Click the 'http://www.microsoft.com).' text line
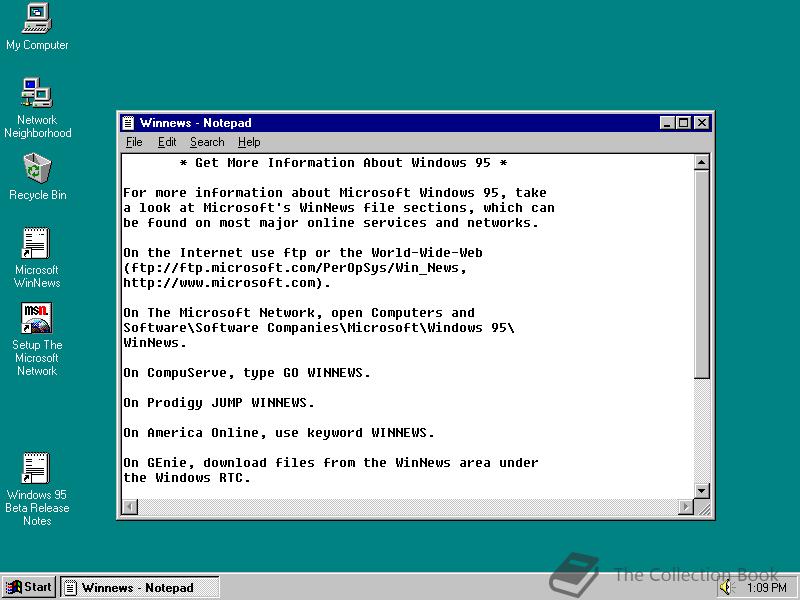The image size is (800, 600). pyautogui.click(x=227, y=283)
